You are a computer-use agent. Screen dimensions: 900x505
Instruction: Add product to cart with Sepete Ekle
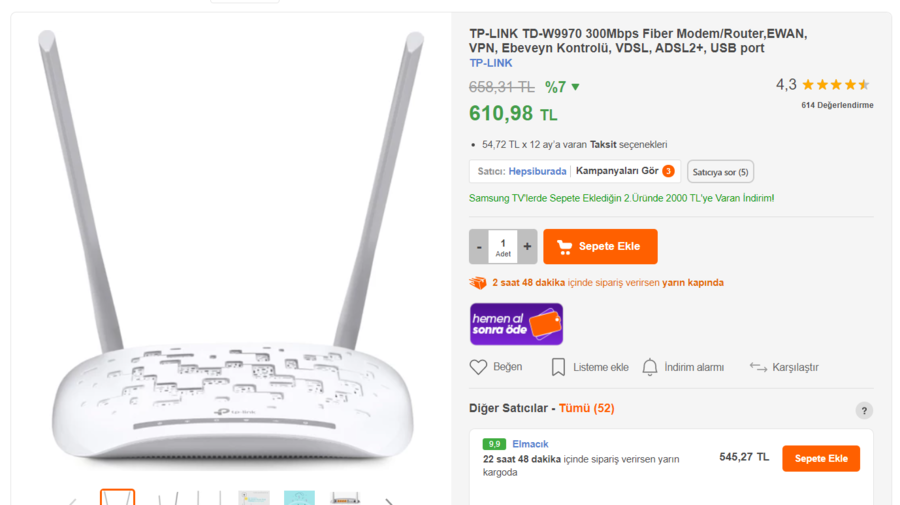[x=600, y=246]
